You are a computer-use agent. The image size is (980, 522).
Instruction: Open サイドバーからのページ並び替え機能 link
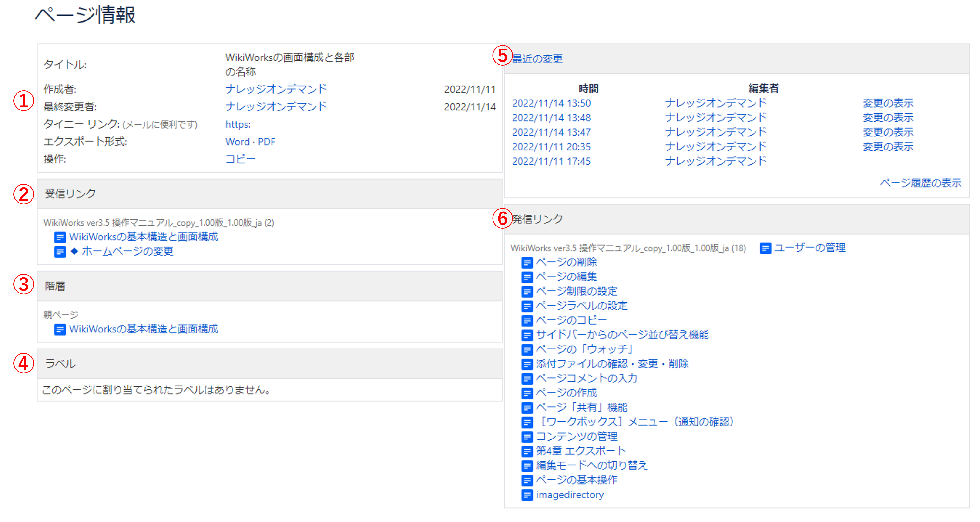tap(622, 335)
